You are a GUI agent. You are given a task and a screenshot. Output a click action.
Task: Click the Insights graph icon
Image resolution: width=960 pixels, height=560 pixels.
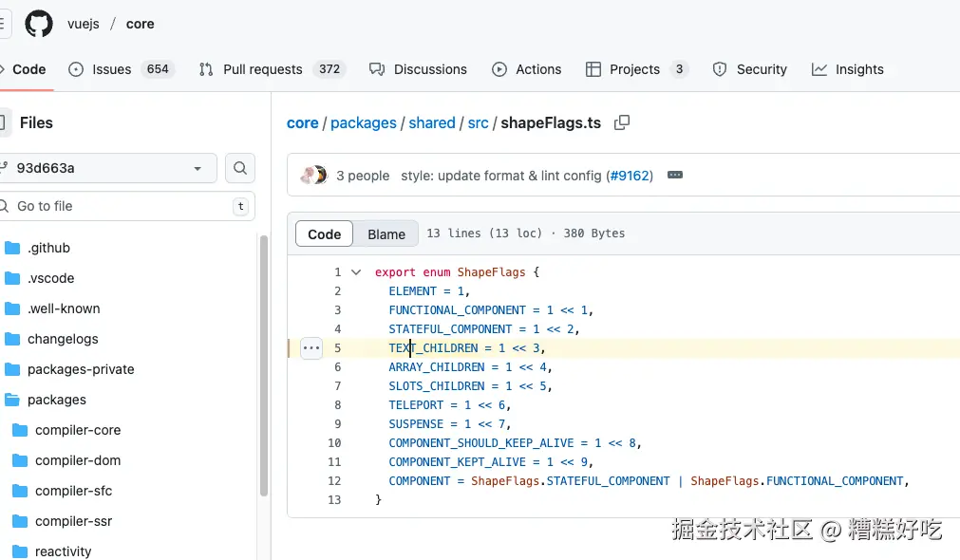[819, 69]
